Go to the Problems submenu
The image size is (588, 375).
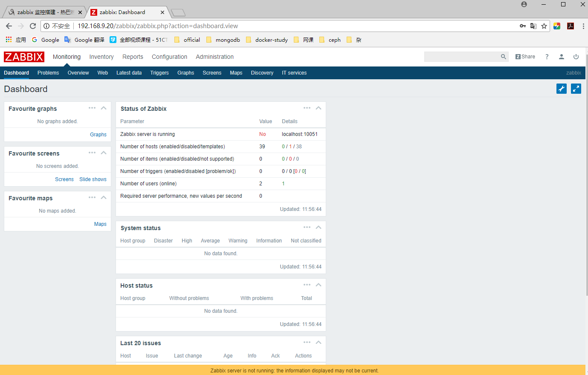coord(48,73)
